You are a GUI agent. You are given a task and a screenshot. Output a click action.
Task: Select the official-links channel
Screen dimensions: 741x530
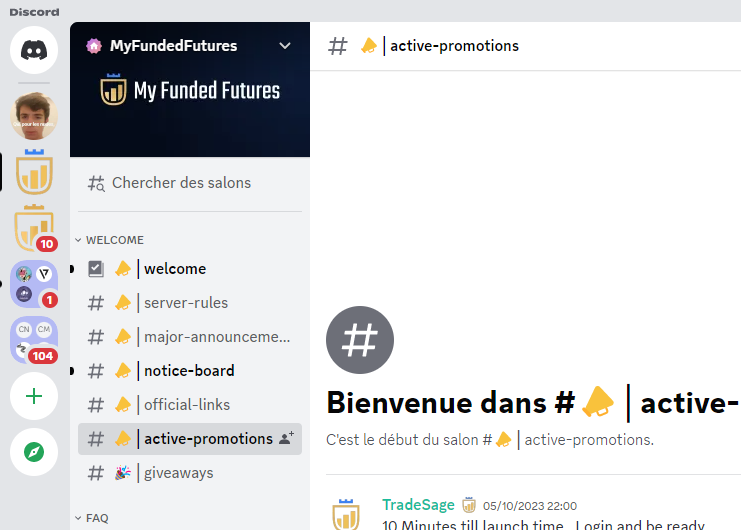tap(190, 405)
